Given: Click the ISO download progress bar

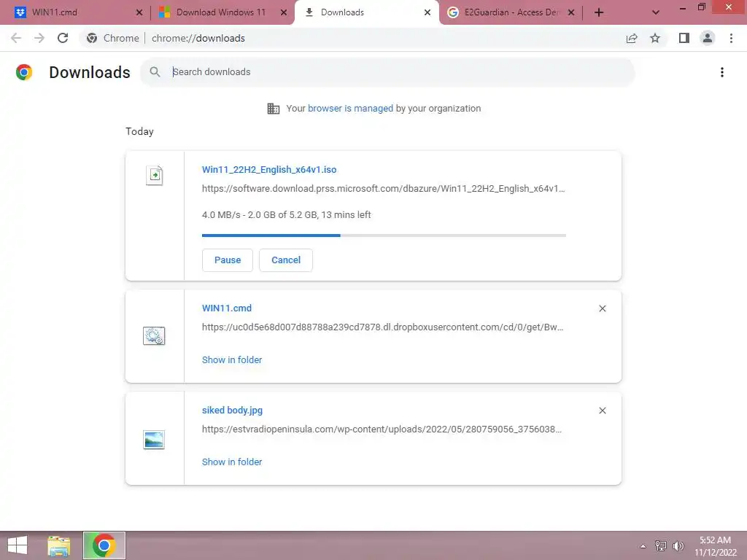Looking at the screenshot, I should pos(384,236).
